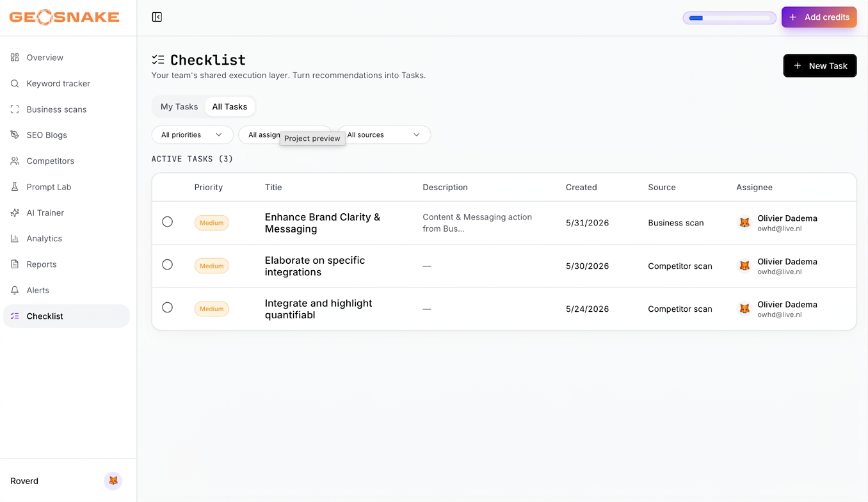Click the fox avatar in Integrate and highlight row
Viewport: 868px width, 502px height.
coord(744,309)
